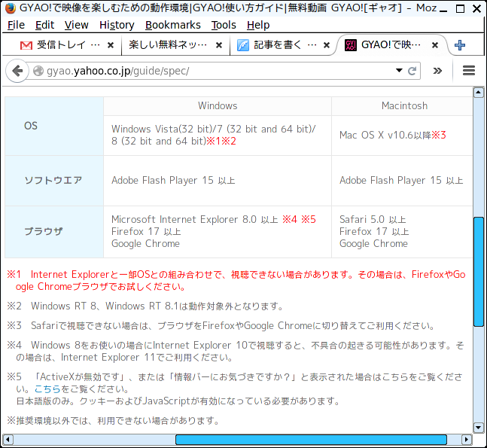Click the horizontal scrollbar left arrow
Viewport: 487px width, 448px height.
pyautogui.click(x=8, y=440)
